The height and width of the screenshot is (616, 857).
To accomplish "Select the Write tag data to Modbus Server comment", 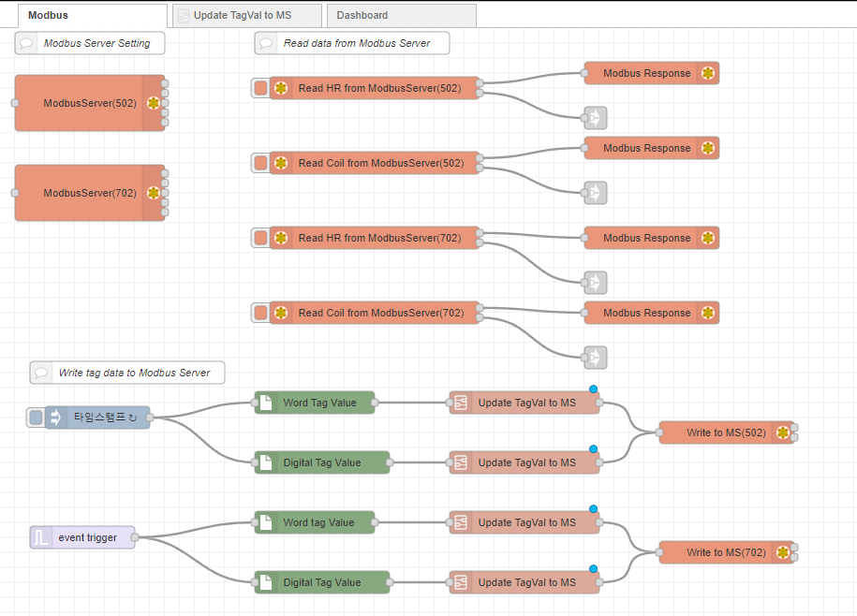I will [x=126, y=373].
